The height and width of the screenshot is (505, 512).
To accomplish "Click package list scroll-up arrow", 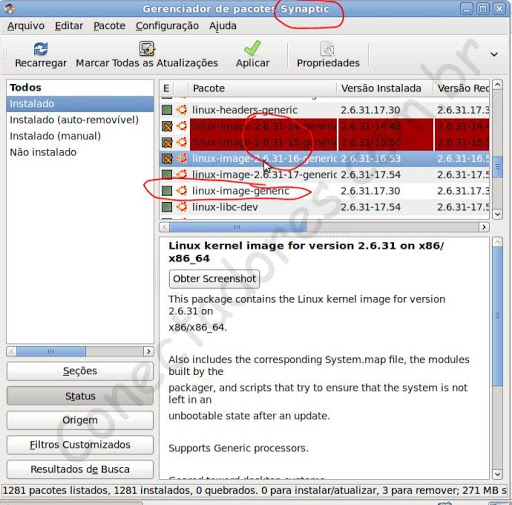I will [x=497, y=85].
